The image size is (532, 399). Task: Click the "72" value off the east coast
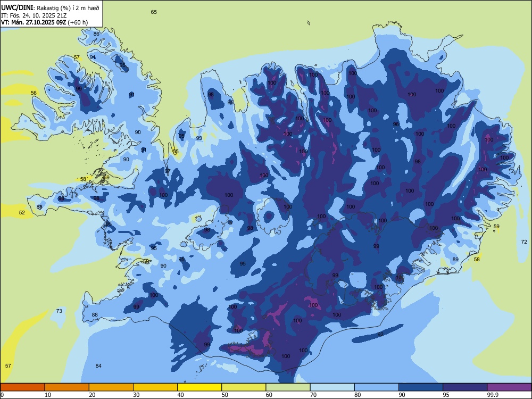524,242
